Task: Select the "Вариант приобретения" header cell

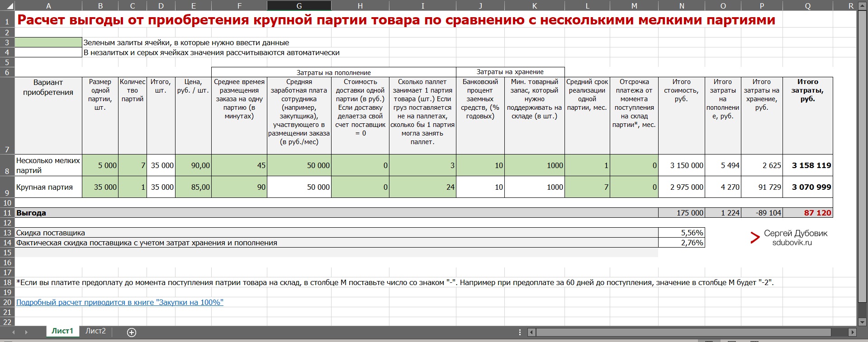Action: point(48,116)
